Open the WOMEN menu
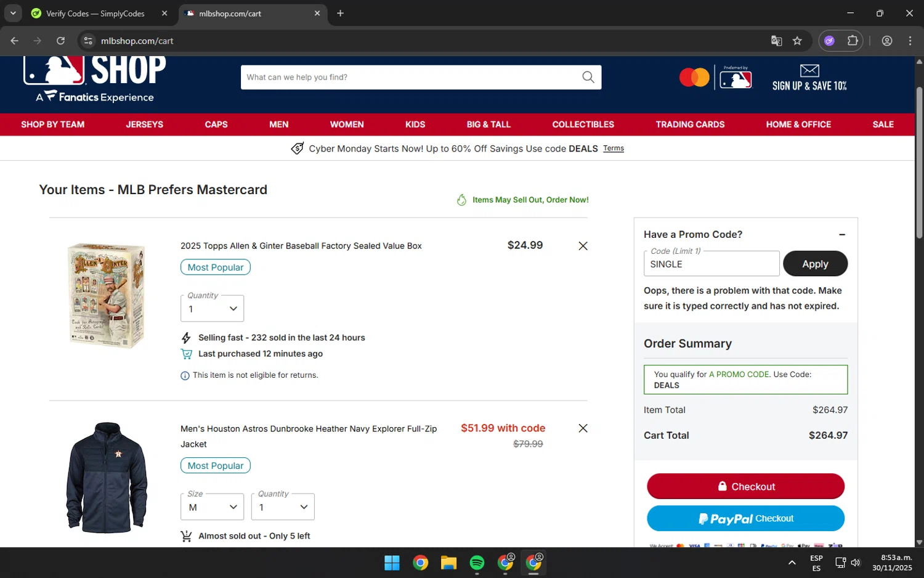 point(347,124)
